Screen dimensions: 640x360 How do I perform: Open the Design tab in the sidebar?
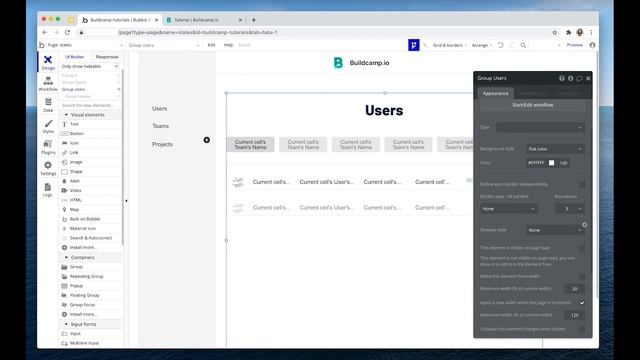click(48, 62)
